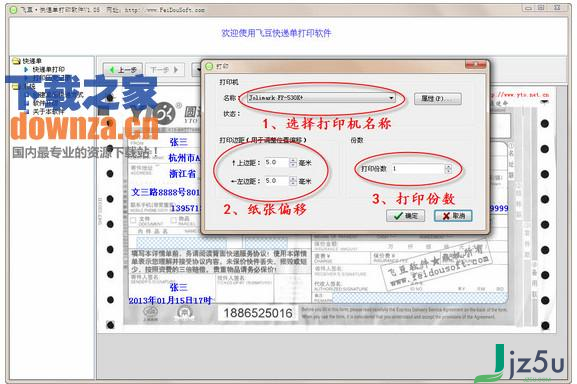The image size is (577, 384).
Task: Open the printer name dropdown Jolimark FP-530K+
Action: point(321,98)
